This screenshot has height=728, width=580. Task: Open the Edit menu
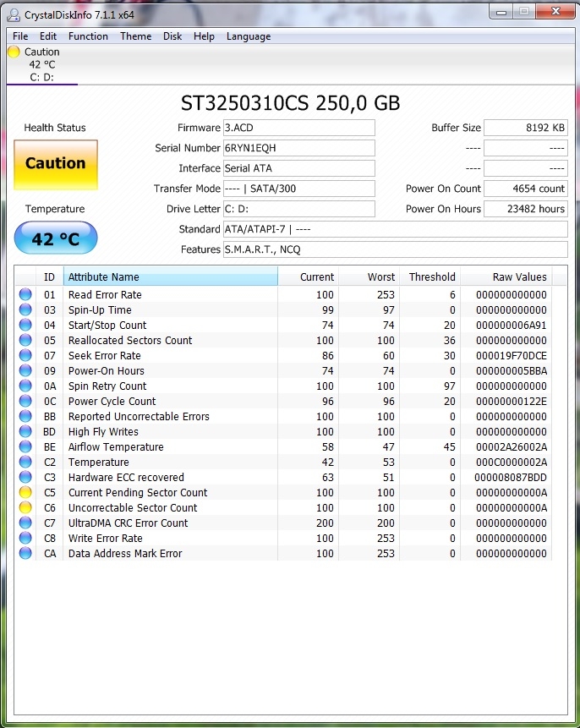click(x=48, y=36)
